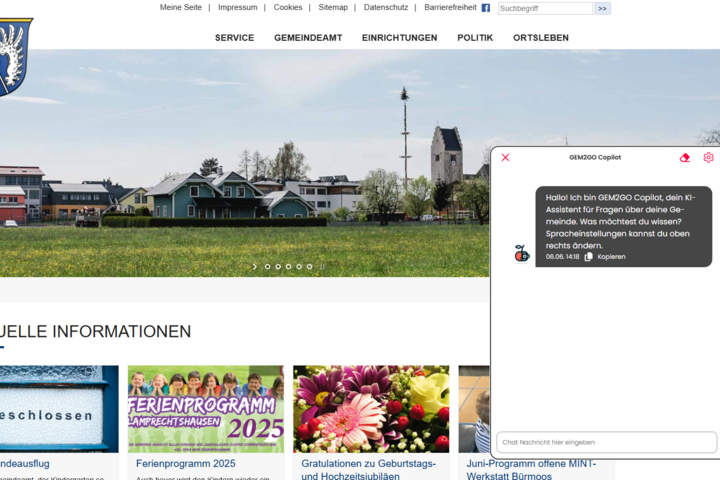Viewport: 720px width, 480px height.
Task: Close the GEM2GO Copilot chat panel
Action: point(505,158)
